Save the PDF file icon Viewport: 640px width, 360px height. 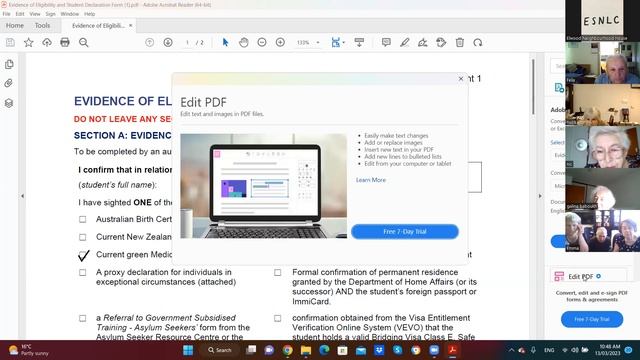(10, 42)
